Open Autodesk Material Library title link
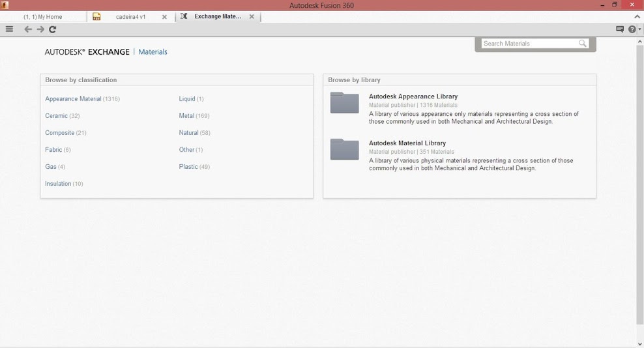The image size is (644, 348). click(x=407, y=143)
